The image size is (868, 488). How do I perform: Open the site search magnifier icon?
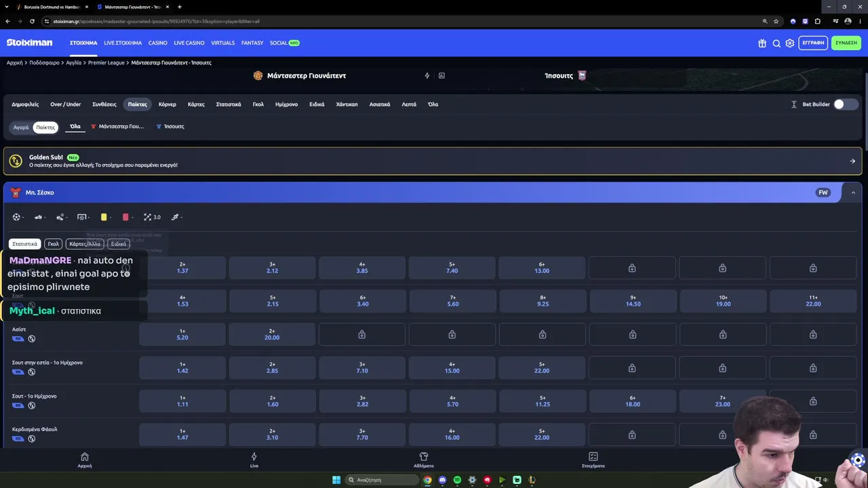(776, 43)
